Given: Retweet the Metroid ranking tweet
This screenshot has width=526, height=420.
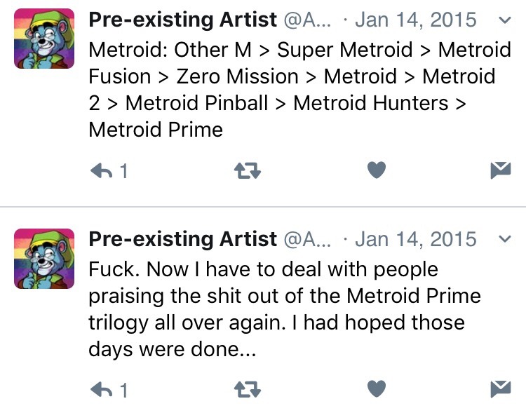Looking at the screenshot, I should (246, 170).
